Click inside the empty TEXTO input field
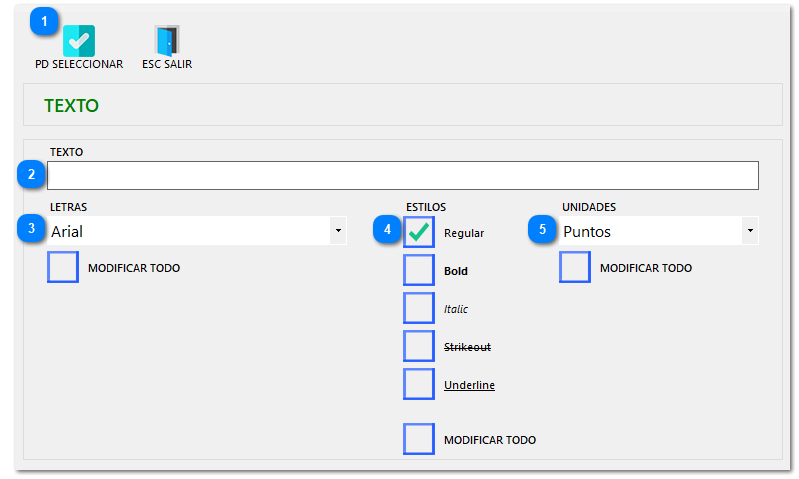Screen dimensions: 799x479 point(402,176)
